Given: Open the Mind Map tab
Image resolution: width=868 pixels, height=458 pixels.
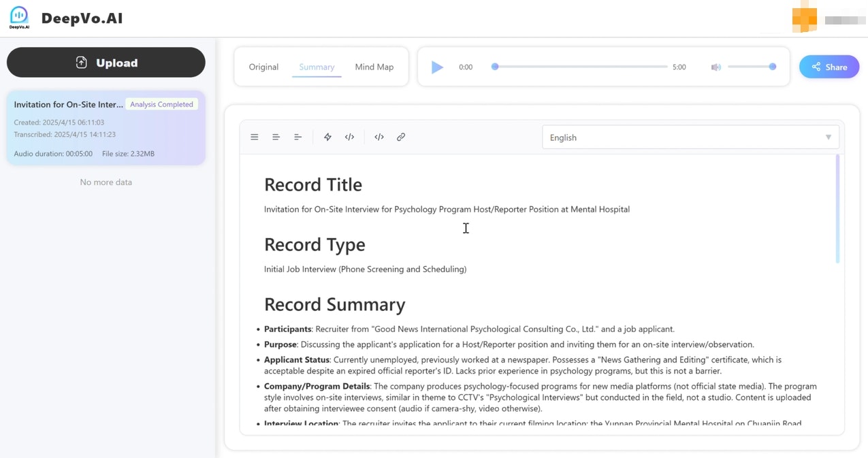Looking at the screenshot, I should click(374, 67).
